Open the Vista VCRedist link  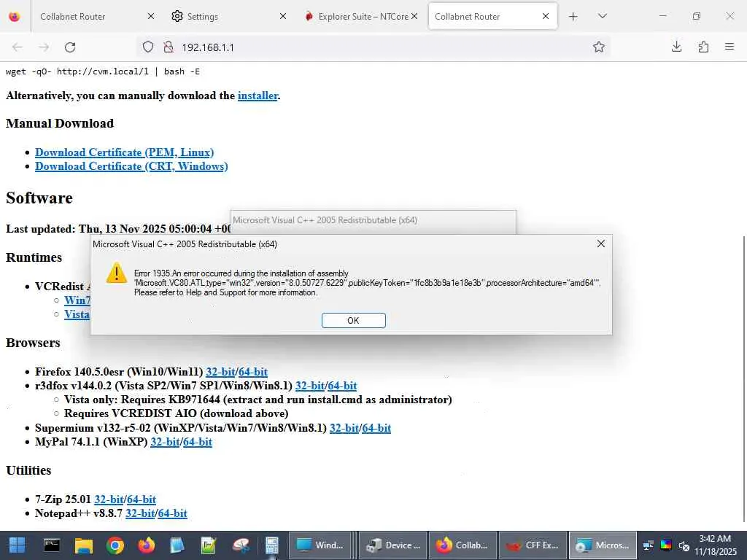[x=77, y=314]
